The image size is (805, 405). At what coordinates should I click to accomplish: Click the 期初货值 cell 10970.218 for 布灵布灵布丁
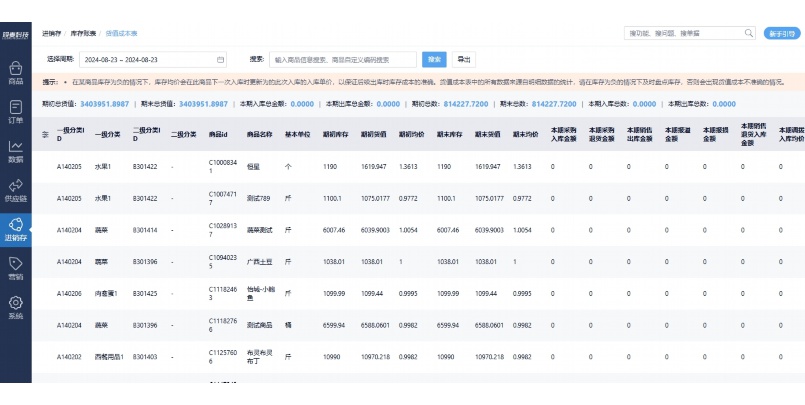[375, 357]
